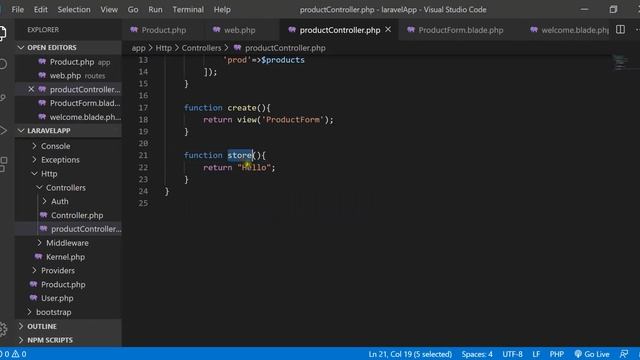Screen dimensions: 640x360
Task: Click the LF end-of-line indicator
Action: [x=536, y=354]
